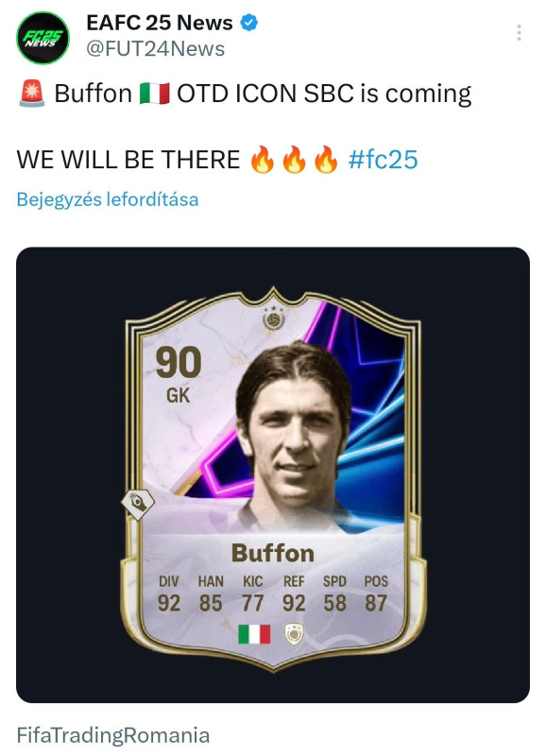Open the three-dot tweet options menu
This screenshot has height=756, width=546.
pos(519,33)
